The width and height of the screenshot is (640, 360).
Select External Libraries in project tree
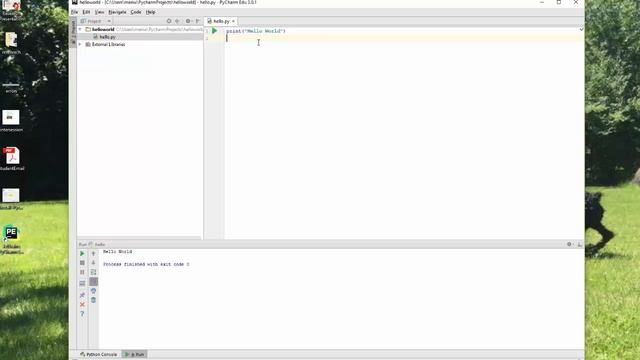pyautogui.click(x=109, y=44)
